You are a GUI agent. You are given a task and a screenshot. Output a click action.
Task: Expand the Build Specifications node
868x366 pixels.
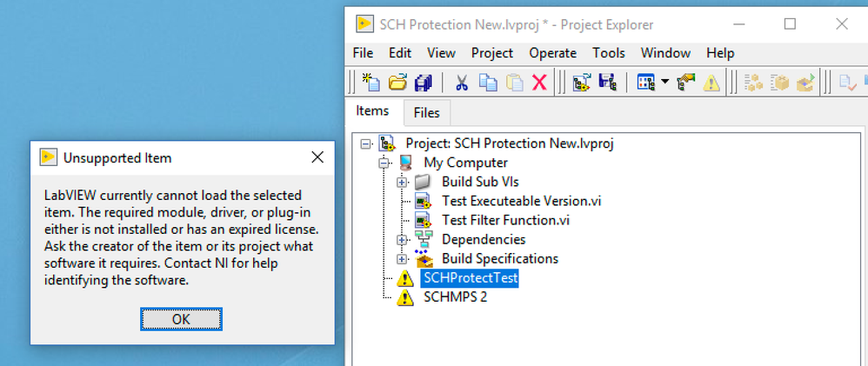pyautogui.click(x=402, y=258)
